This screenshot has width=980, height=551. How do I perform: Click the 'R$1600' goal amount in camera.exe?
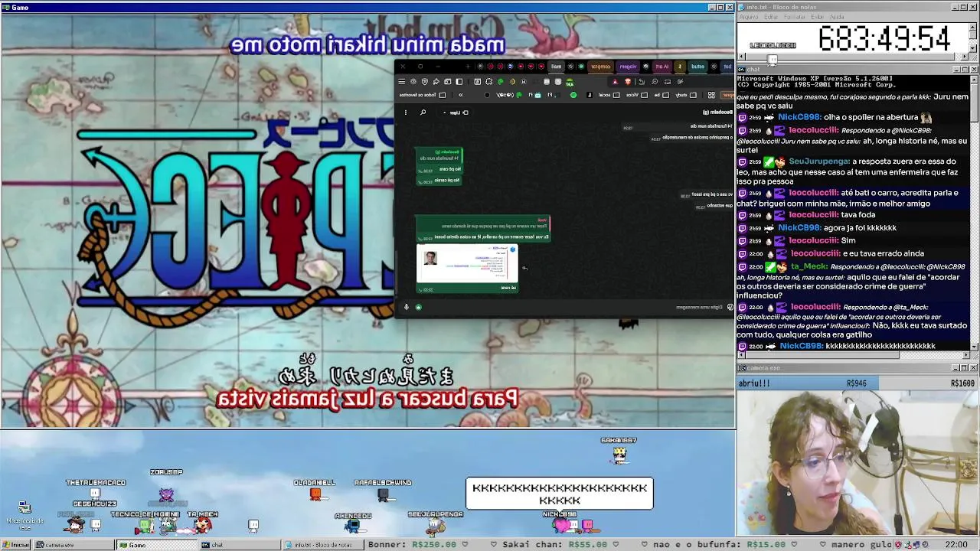(962, 383)
